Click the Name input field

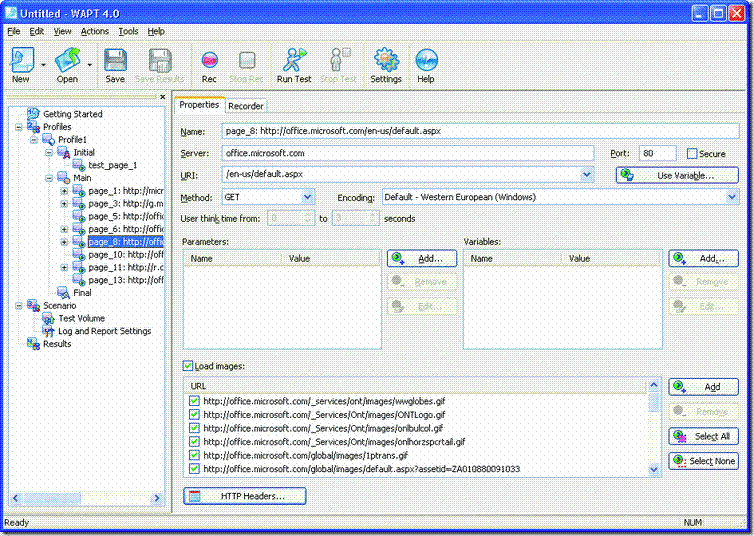tap(480, 131)
